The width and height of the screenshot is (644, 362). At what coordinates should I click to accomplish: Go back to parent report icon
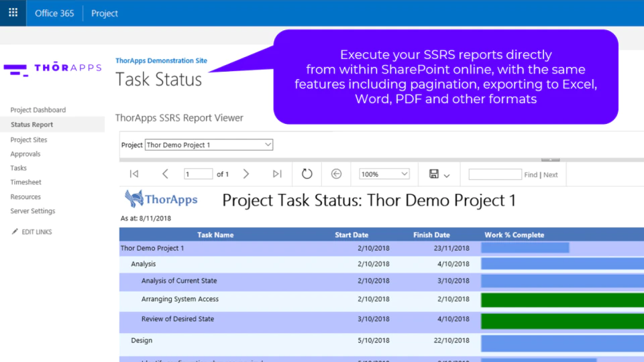[336, 174]
